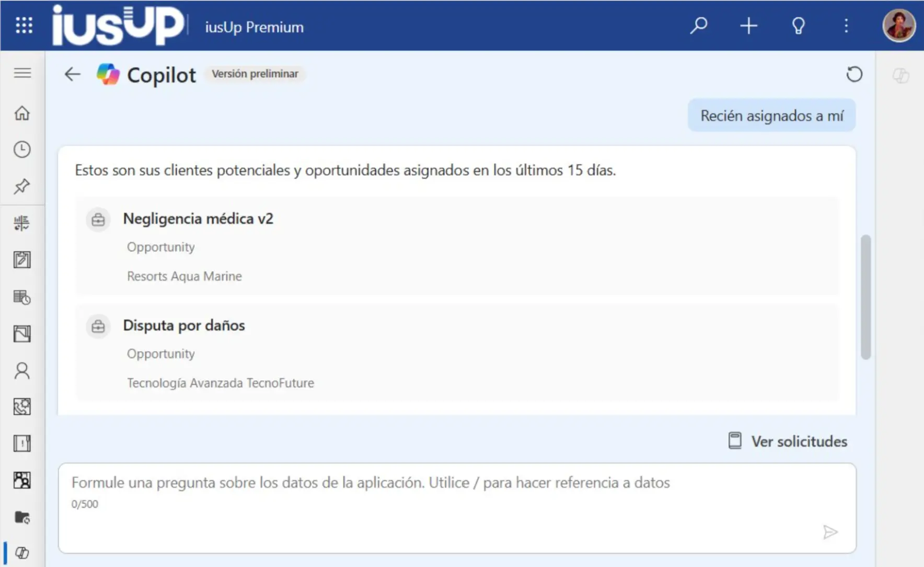
Task: Toggle the hamburger site map menu
Action: (x=22, y=73)
